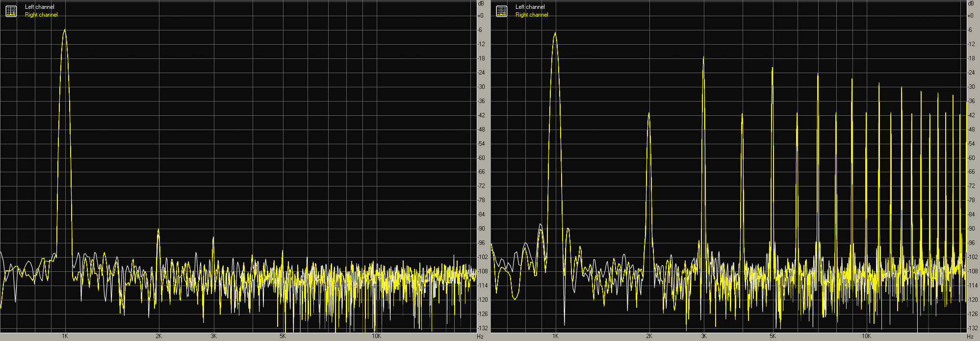Click the dB unit label of the left graph

click(480, 3)
